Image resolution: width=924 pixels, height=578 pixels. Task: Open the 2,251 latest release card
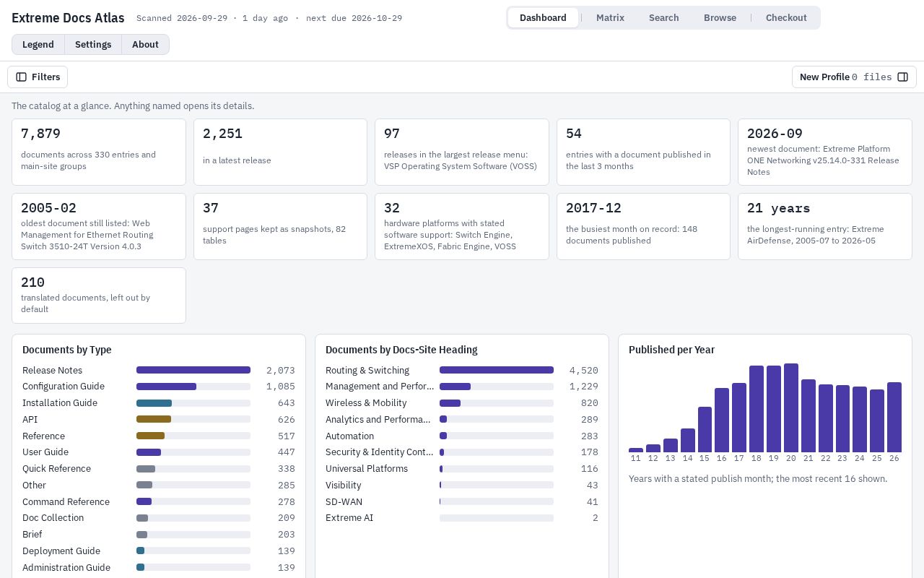point(280,152)
